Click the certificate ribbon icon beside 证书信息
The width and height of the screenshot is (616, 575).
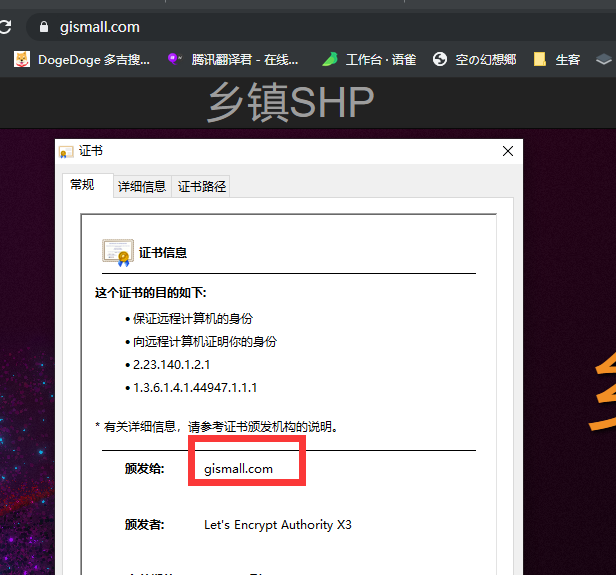[118, 253]
